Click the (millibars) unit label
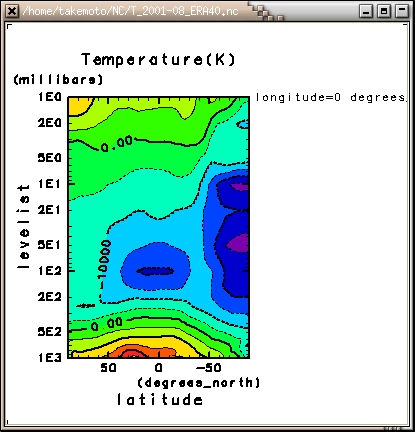Image resolution: width=415 pixels, height=432 pixels. pyautogui.click(x=58, y=80)
